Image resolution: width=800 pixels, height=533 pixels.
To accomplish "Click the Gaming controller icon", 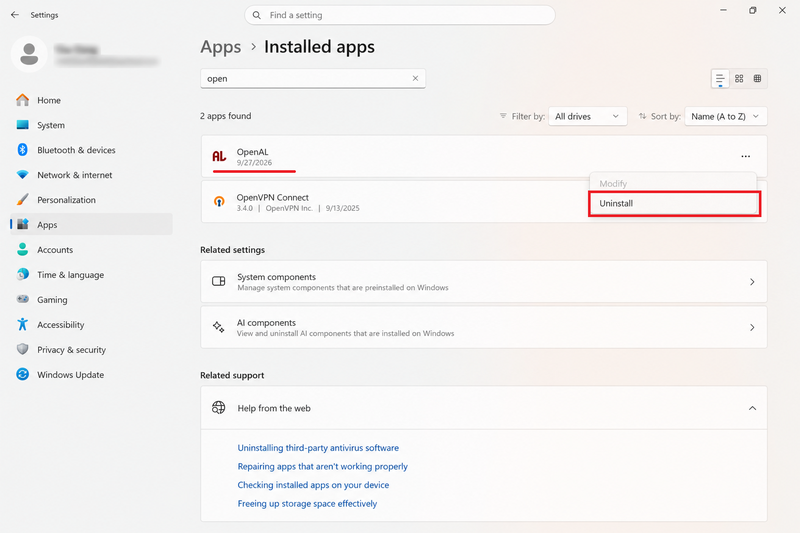I will point(22,299).
